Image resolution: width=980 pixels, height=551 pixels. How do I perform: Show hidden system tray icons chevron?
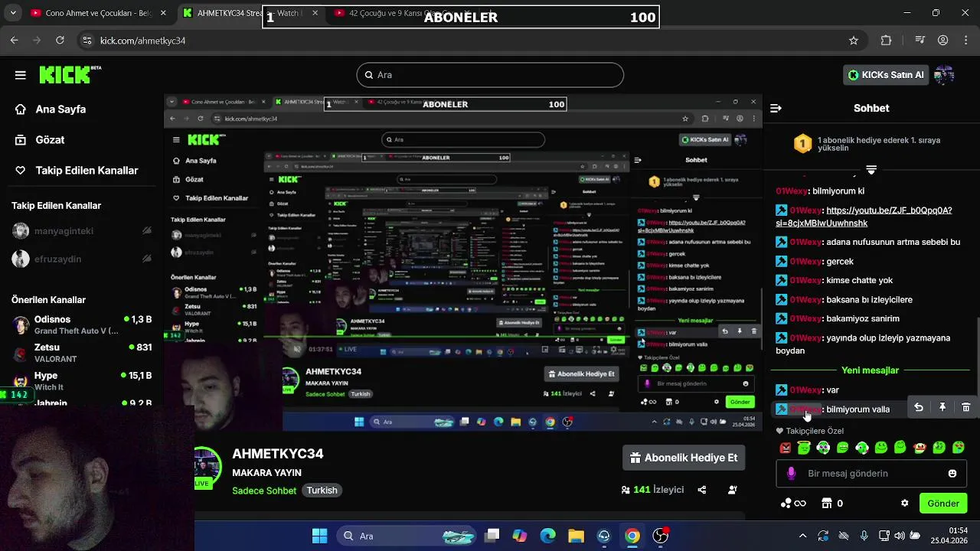point(802,536)
